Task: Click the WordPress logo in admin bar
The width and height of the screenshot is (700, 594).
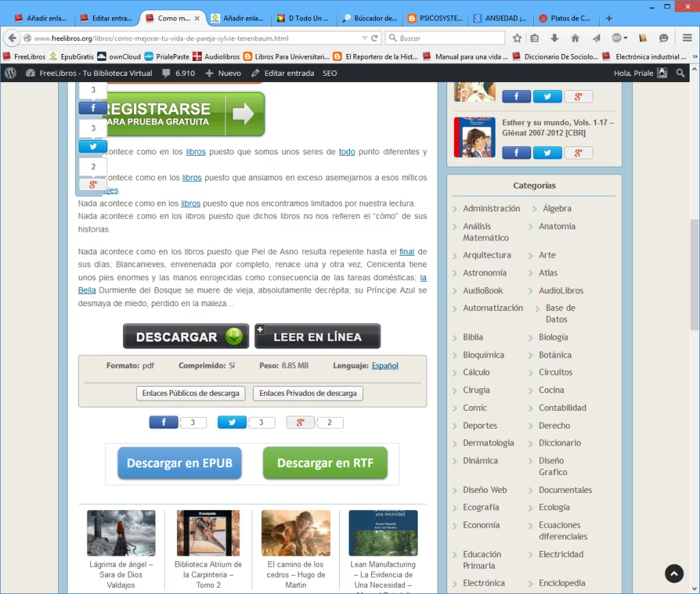Action: point(10,73)
